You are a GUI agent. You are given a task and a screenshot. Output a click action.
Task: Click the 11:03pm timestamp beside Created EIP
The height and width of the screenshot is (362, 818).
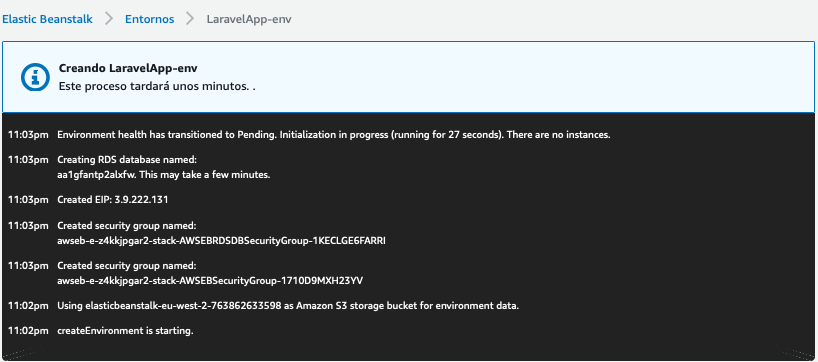[28, 200]
